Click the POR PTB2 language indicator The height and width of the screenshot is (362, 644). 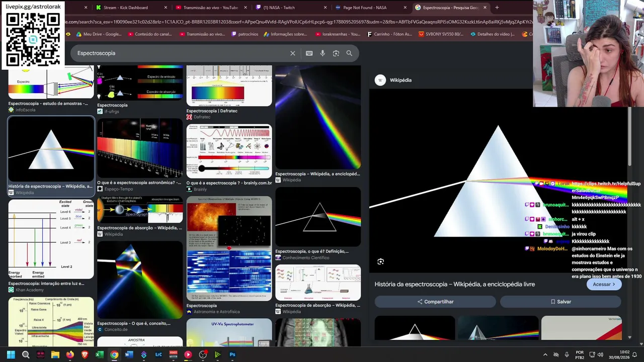point(580,354)
